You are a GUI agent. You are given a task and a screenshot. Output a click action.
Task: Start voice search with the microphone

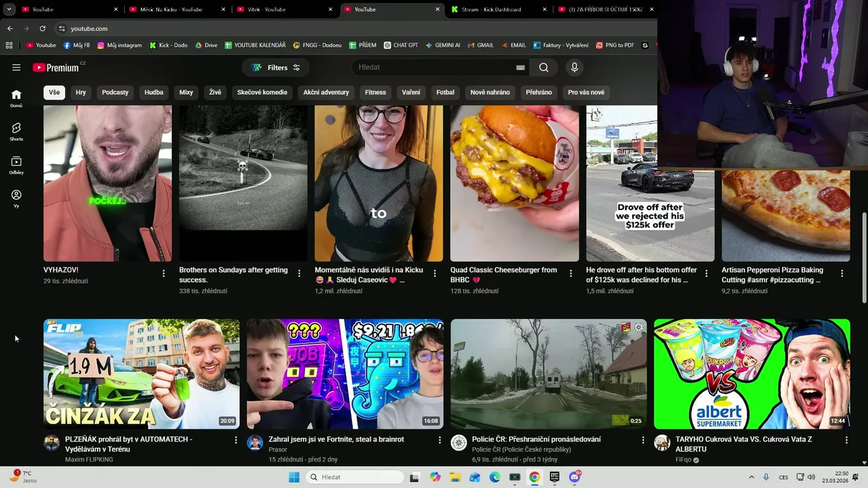(x=574, y=67)
